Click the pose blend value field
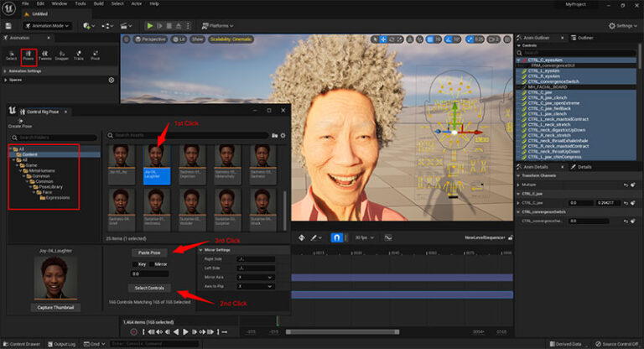Screen dimensions: 644x349 tap(151, 274)
